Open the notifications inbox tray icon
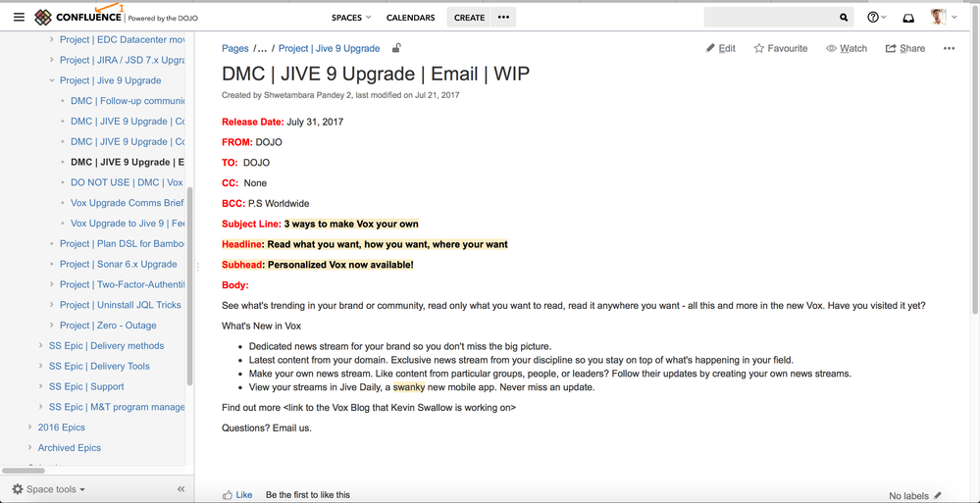This screenshot has height=503, width=980. pos(908,18)
